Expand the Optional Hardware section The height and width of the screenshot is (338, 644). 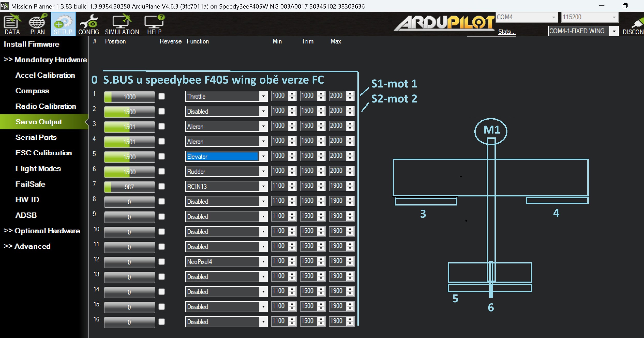tap(42, 231)
